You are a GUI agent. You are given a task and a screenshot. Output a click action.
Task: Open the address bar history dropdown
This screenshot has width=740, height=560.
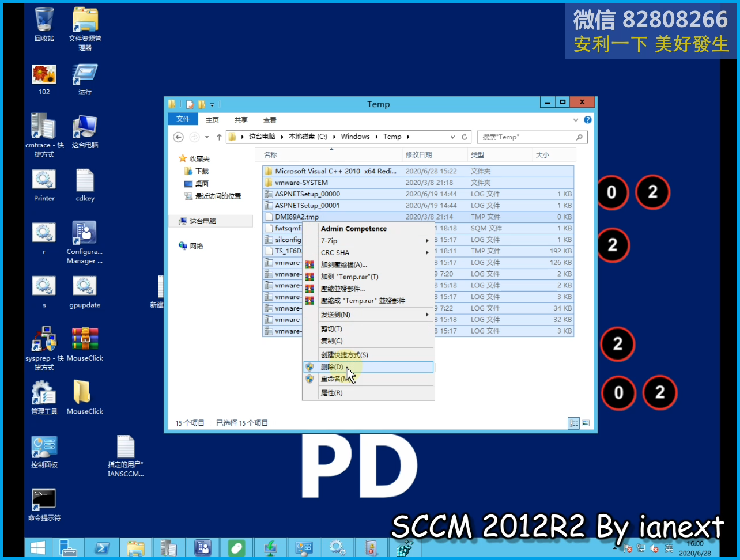pos(452,137)
